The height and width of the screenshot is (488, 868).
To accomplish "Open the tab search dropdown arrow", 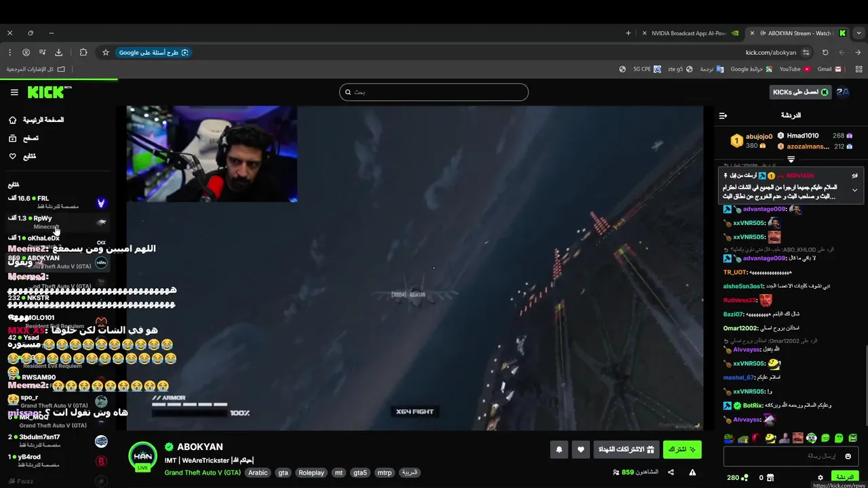I will pyautogui.click(x=858, y=33).
